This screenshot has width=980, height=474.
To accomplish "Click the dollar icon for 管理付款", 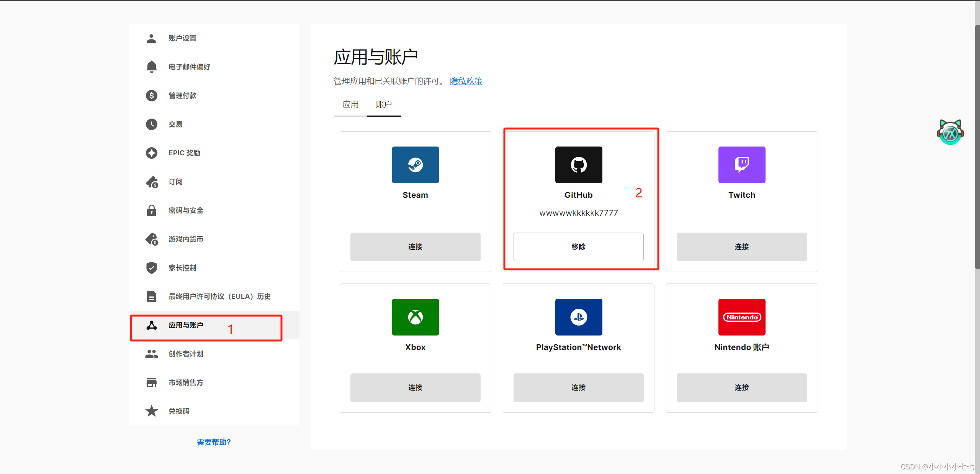I will coord(151,96).
